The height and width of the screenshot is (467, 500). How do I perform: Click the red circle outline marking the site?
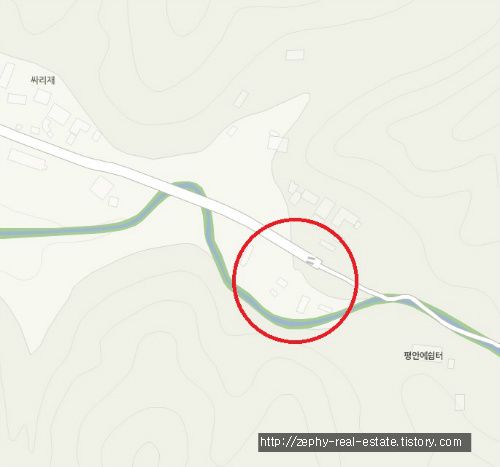click(295, 219)
